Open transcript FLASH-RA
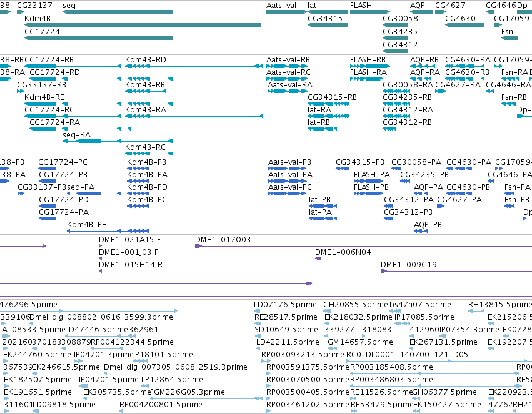This screenshot has width=532, height=414. tap(368, 72)
